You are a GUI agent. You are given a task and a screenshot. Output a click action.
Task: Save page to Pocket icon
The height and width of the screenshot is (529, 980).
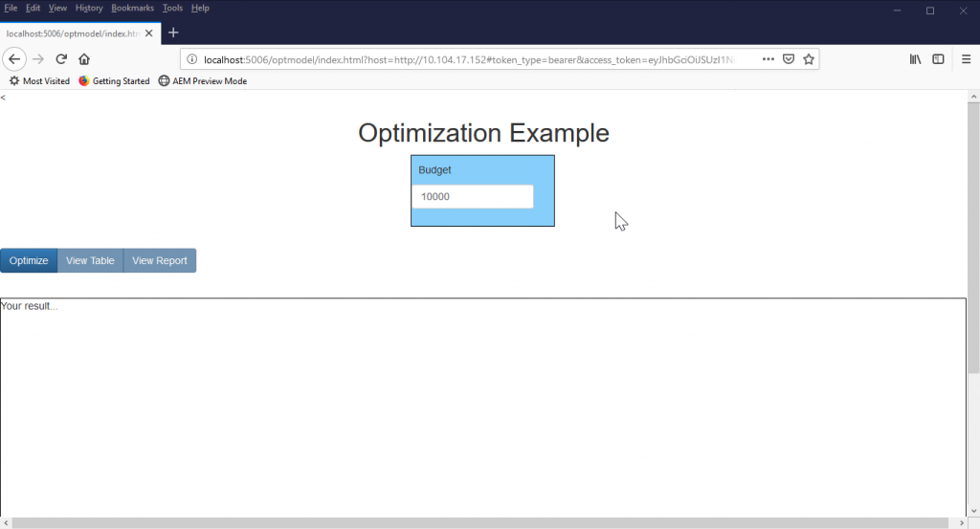click(789, 59)
